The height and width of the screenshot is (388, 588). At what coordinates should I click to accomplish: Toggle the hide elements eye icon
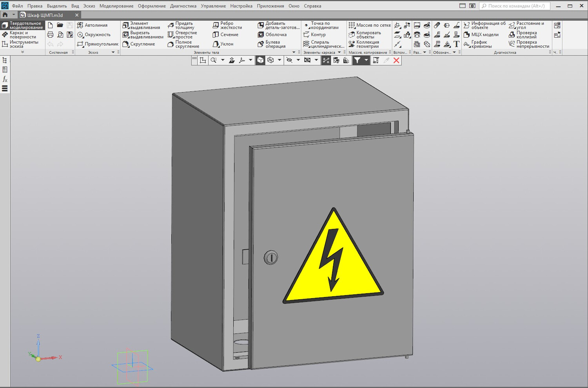(289, 60)
